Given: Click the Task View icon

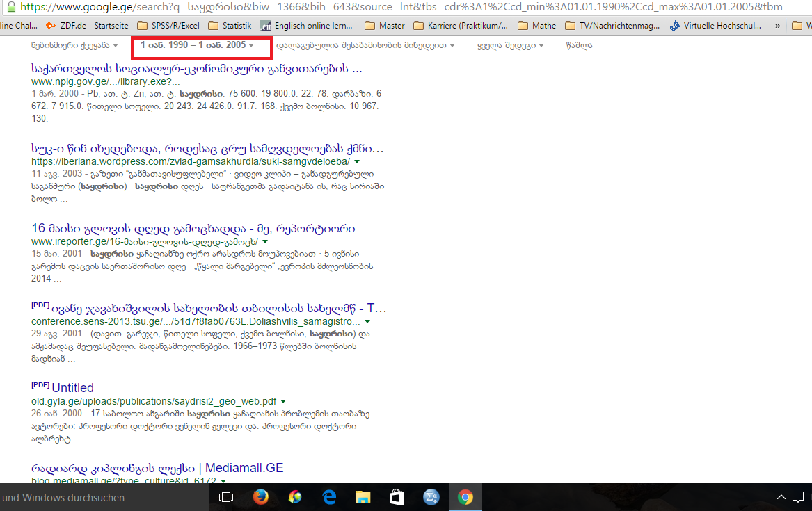Looking at the screenshot, I should point(226,497).
